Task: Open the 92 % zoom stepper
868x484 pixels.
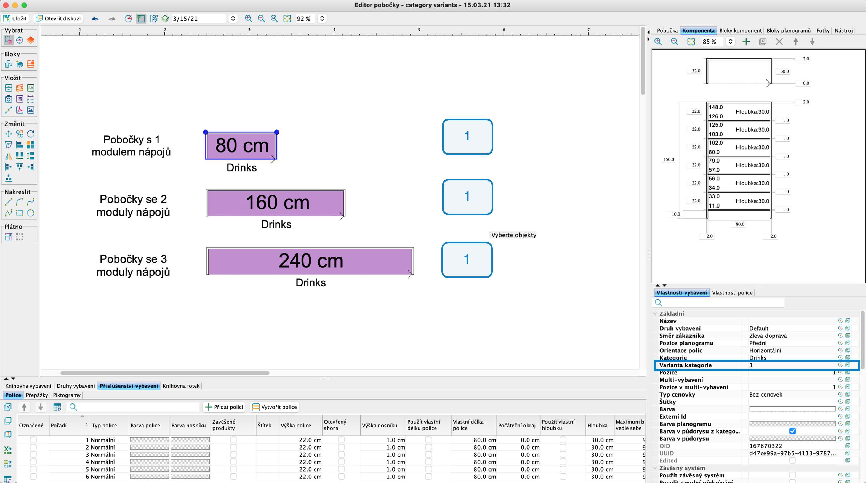Action: [322, 18]
